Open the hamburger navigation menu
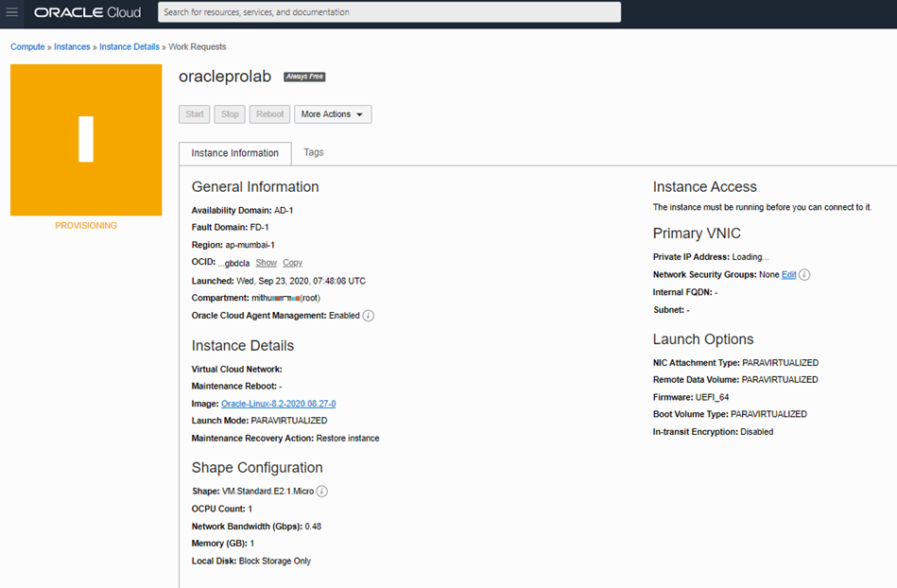The width and height of the screenshot is (897, 588). tap(12, 12)
